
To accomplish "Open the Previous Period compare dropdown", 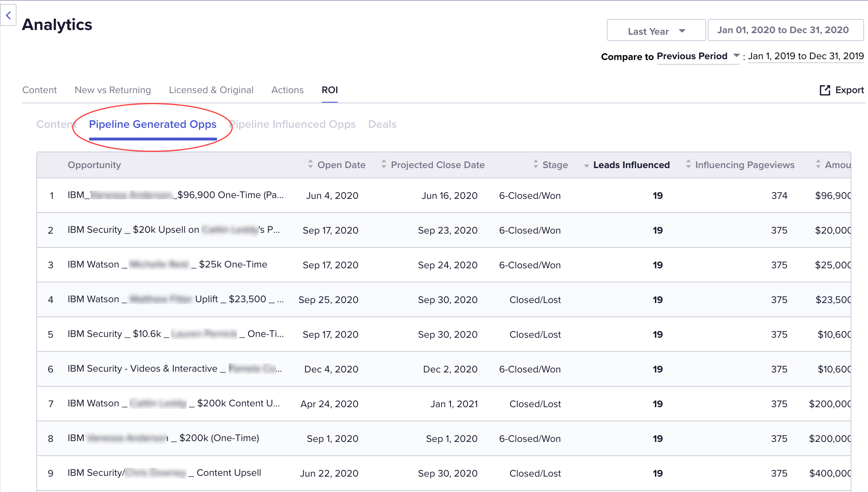I will pyautogui.click(x=698, y=56).
